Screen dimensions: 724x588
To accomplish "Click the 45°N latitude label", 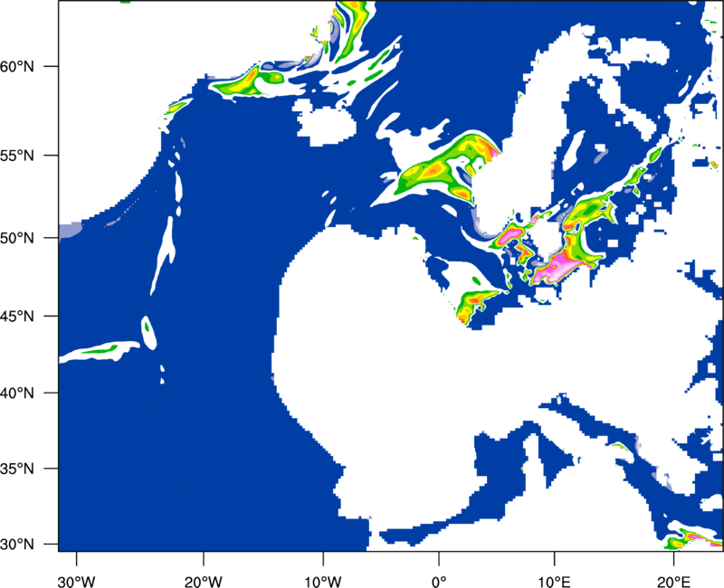I will [x=17, y=317].
